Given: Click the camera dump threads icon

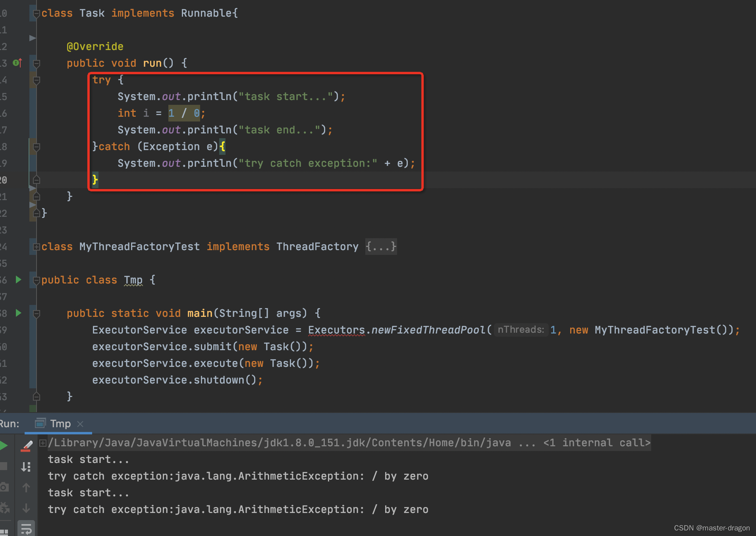Looking at the screenshot, I should [4, 487].
